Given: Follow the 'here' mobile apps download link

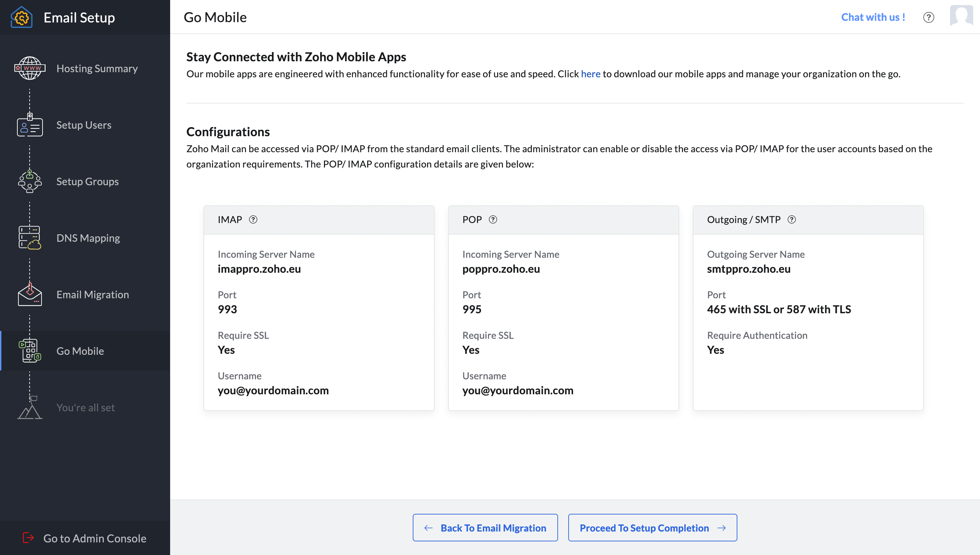Looking at the screenshot, I should (590, 74).
